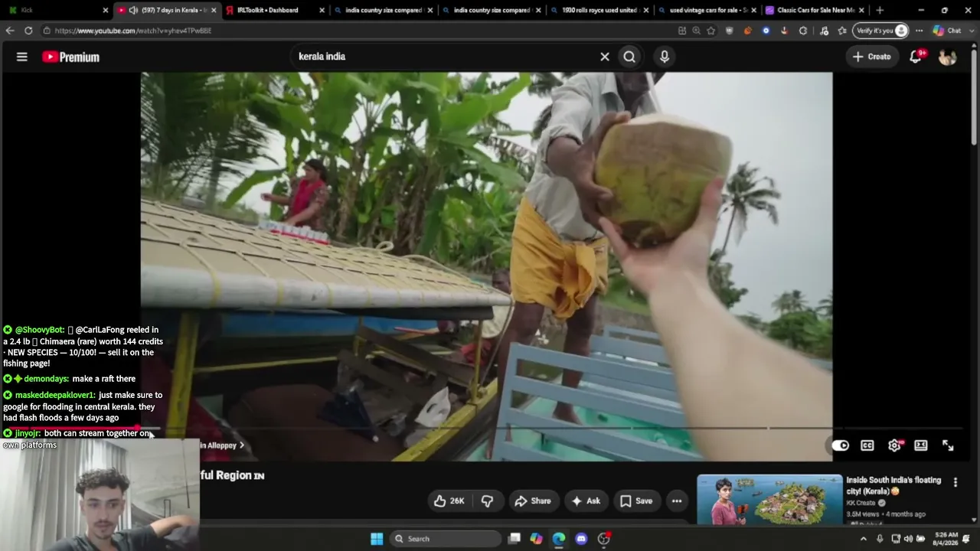Open the YouTube guide hamburger menu
The image size is (980, 551).
[22, 57]
